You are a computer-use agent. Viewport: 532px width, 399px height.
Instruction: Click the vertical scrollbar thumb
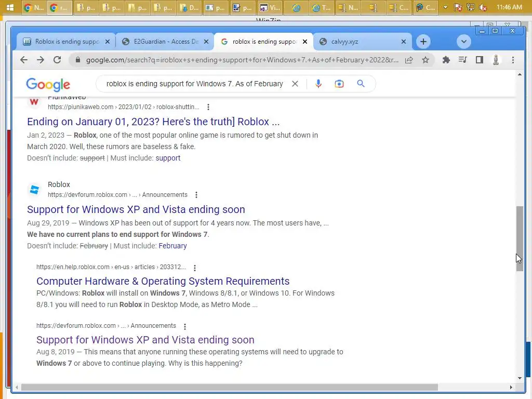[520, 238]
